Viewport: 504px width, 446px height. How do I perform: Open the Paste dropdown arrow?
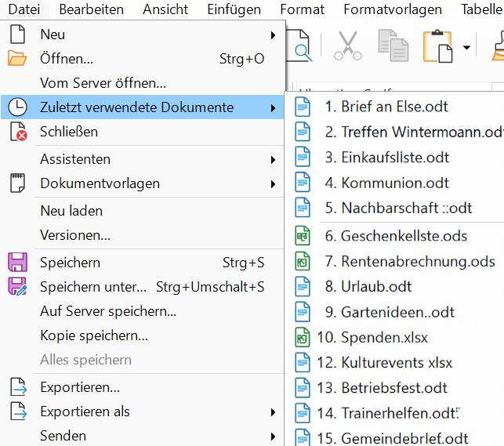(x=466, y=47)
